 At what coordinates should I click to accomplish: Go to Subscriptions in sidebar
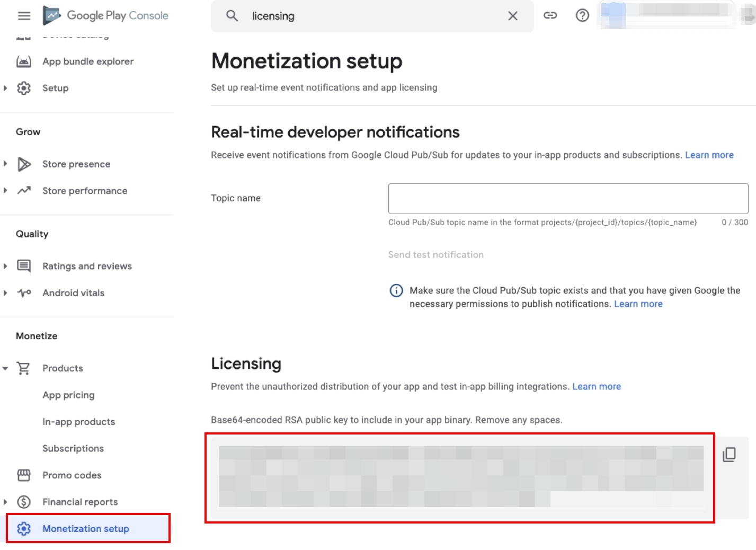(x=73, y=448)
